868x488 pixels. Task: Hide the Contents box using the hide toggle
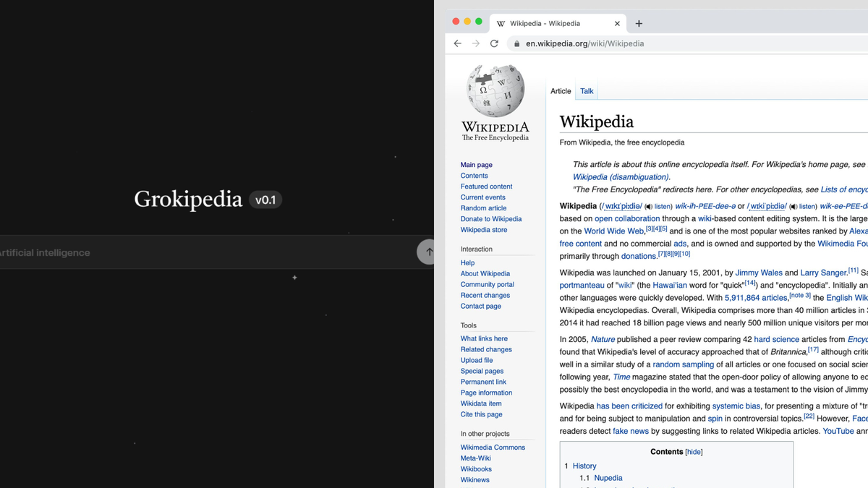(693, 451)
